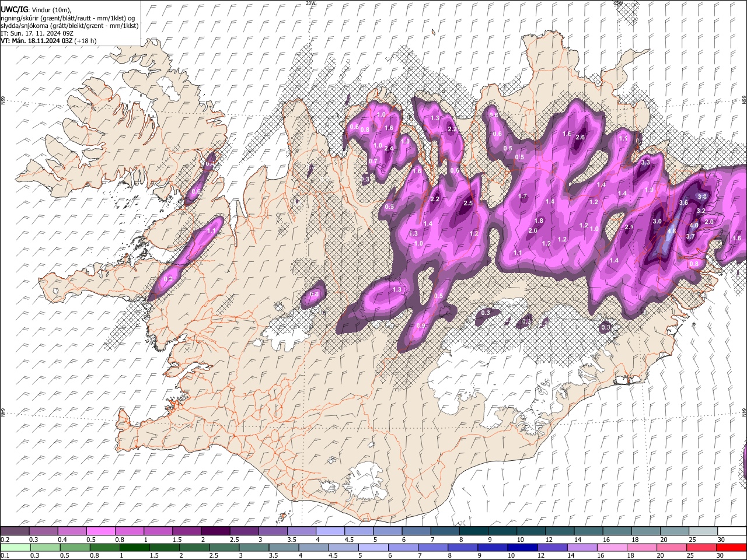Click the 15W longitude label
This screenshot has width=747, height=560.
coord(618,3)
